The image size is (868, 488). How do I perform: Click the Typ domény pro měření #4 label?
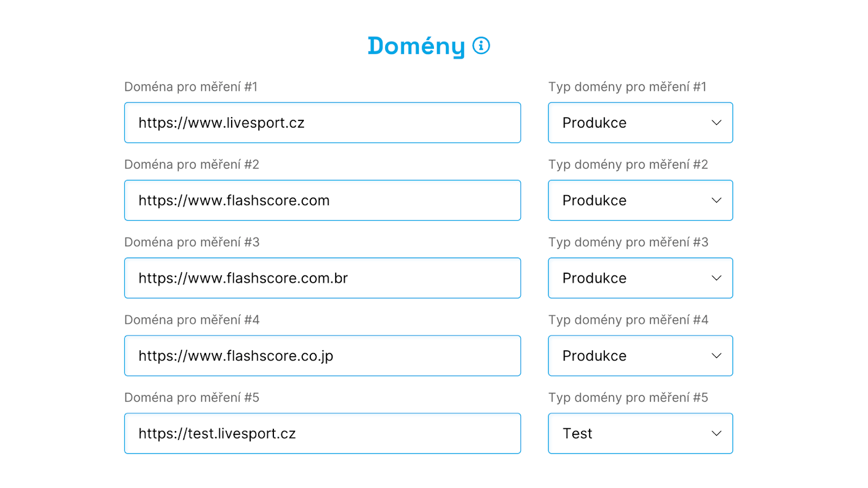627,320
